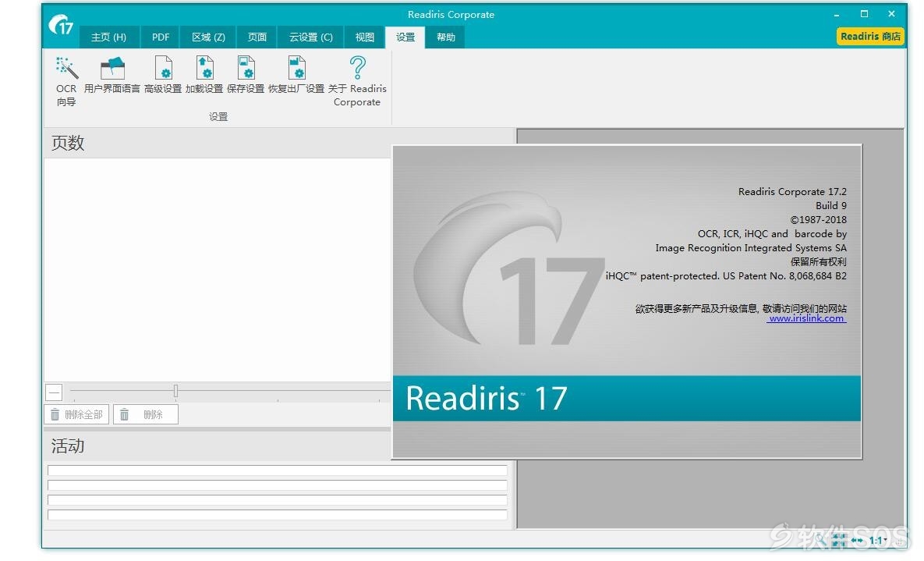
Task: Select the 设置 tab
Action: point(405,37)
